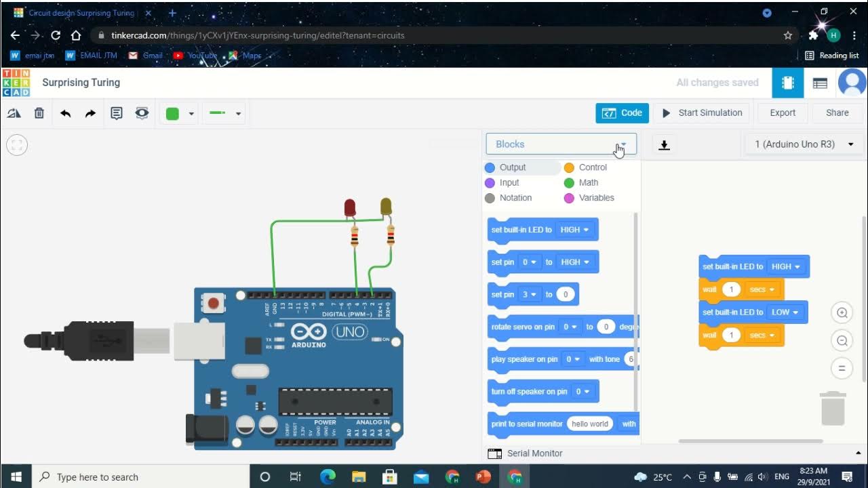Open the Serial Monitor
This screenshot has height=488, width=868.
coord(526,453)
